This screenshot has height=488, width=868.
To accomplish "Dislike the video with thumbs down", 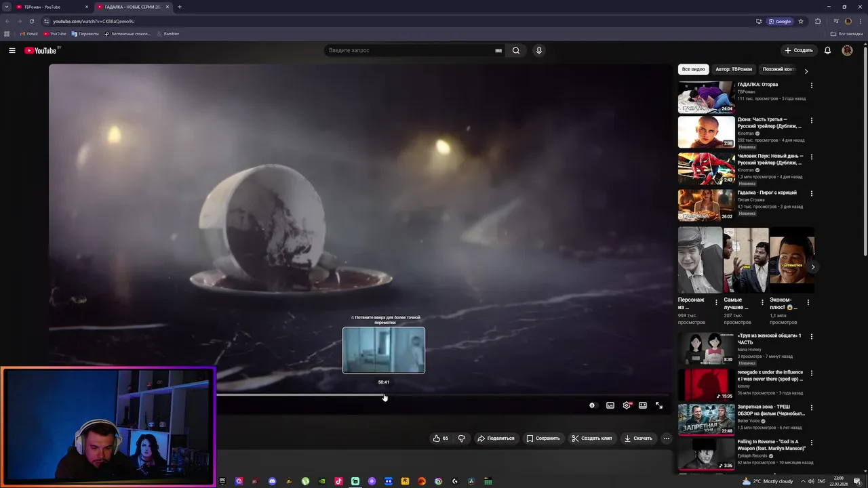I will 462,439.
